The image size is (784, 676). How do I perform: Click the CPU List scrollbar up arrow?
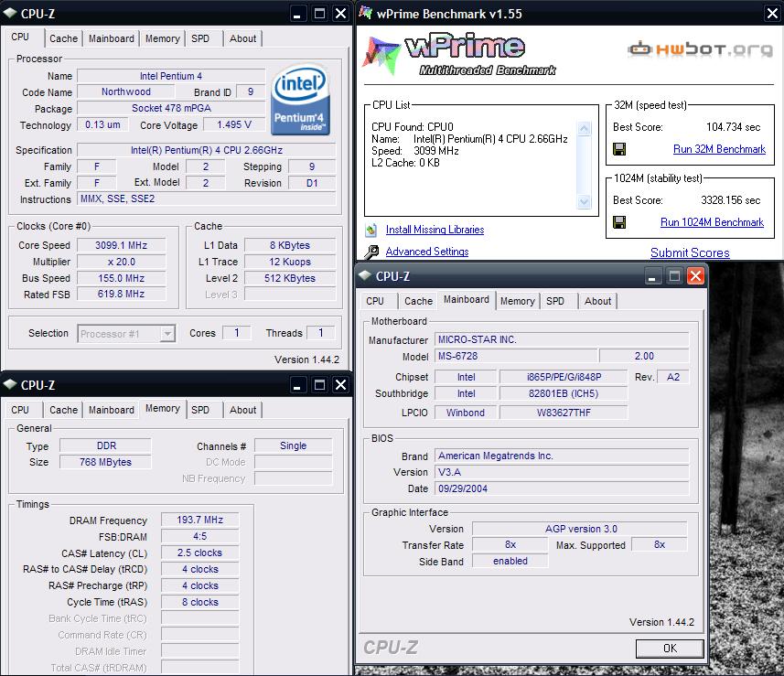(x=584, y=129)
